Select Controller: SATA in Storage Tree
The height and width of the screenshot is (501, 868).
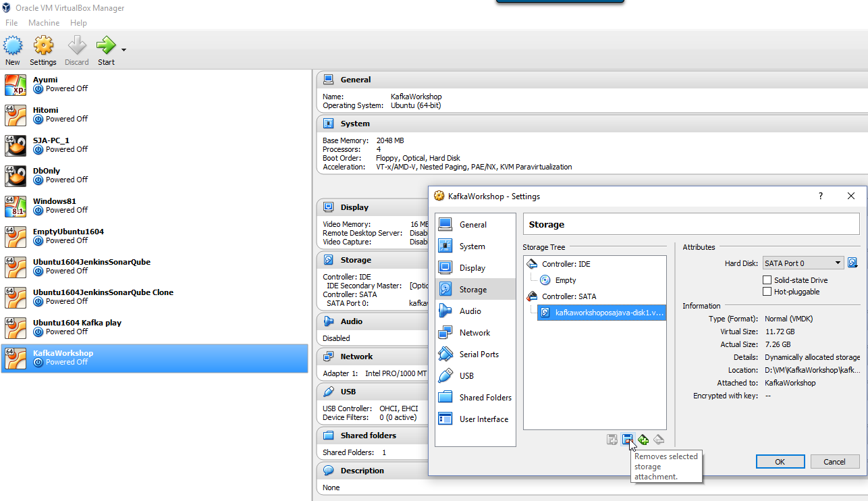point(595,296)
